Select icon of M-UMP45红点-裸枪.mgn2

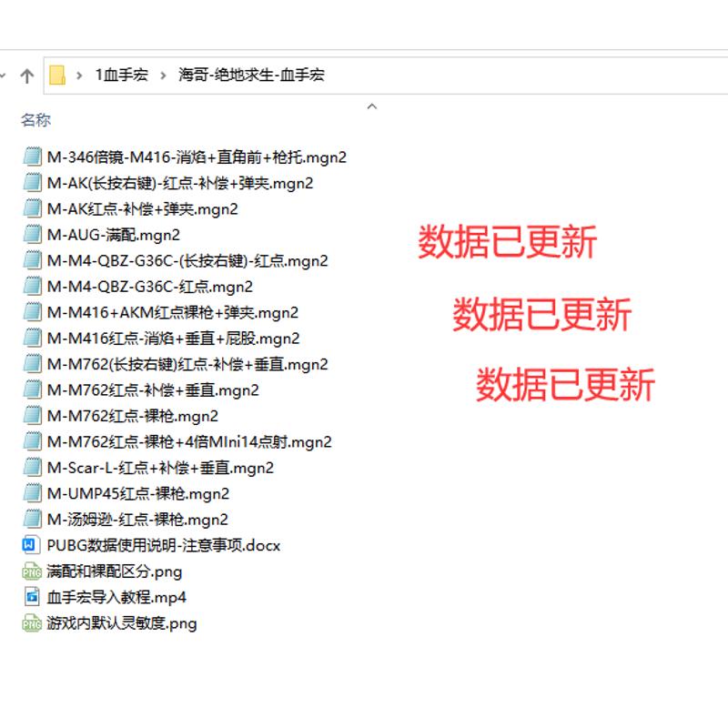[x=32, y=493]
